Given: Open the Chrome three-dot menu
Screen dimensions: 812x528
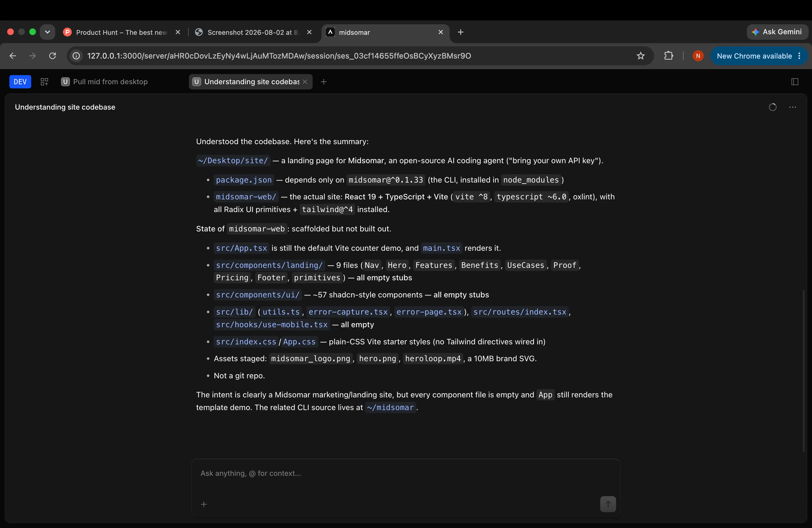Looking at the screenshot, I should (x=799, y=56).
